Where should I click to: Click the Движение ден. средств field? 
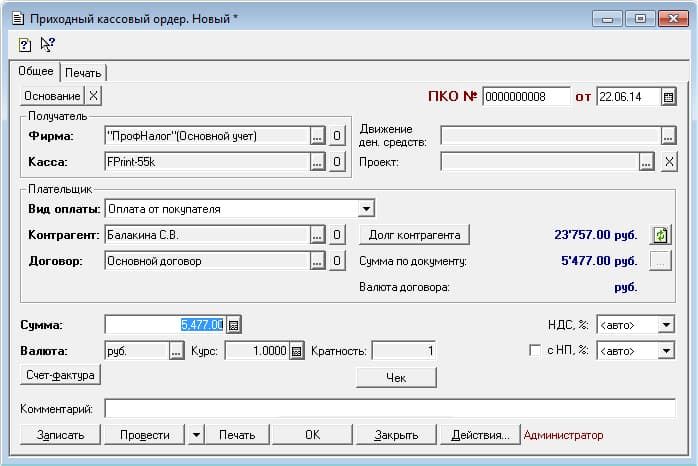pyautogui.click(x=550, y=136)
